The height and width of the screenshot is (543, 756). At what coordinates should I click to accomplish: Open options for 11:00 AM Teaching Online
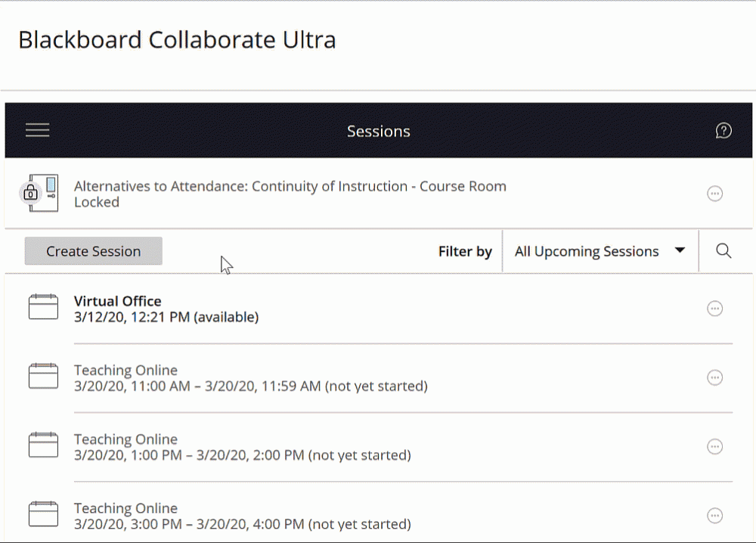[714, 377]
